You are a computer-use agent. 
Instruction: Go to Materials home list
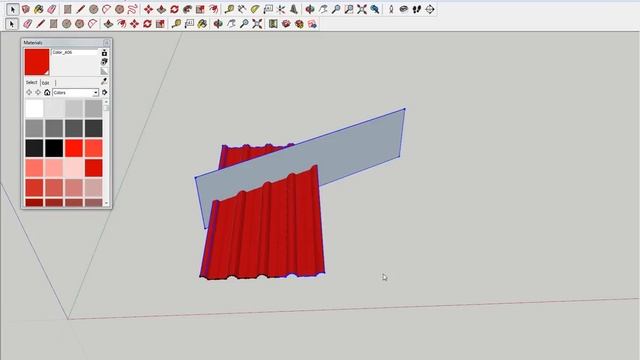(x=47, y=93)
